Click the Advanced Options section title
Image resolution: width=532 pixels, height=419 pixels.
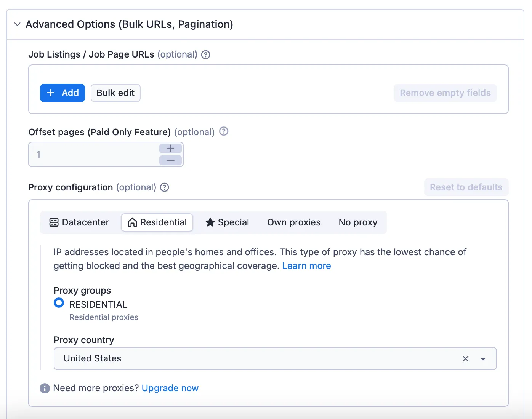point(129,24)
